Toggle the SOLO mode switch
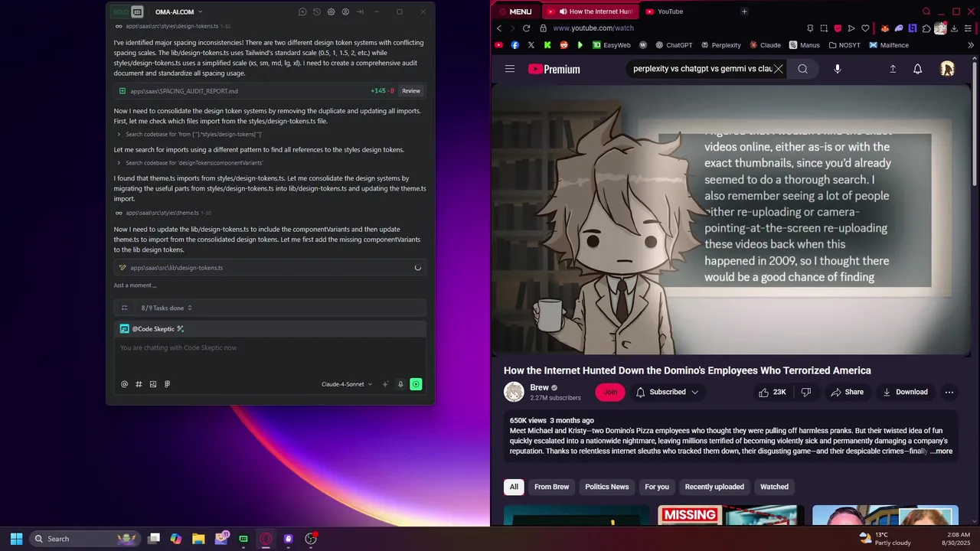980x551 pixels. tap(120, 11)
